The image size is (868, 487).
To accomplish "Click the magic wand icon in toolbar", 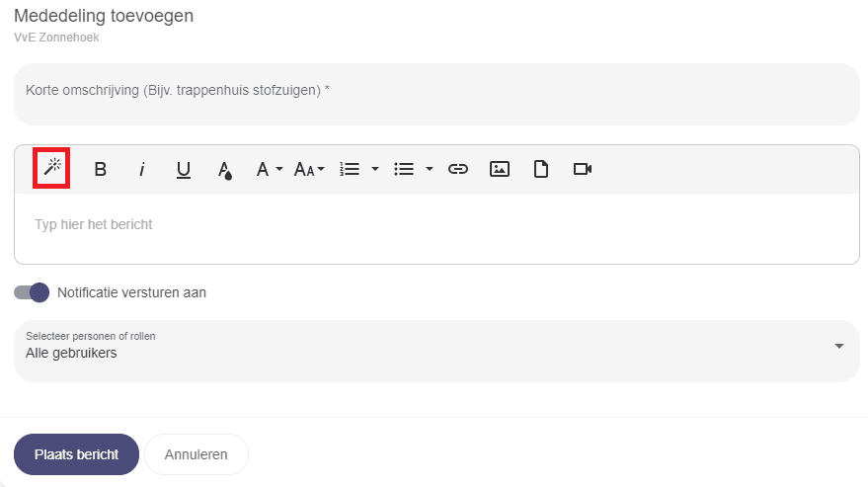I will point(51,169).
